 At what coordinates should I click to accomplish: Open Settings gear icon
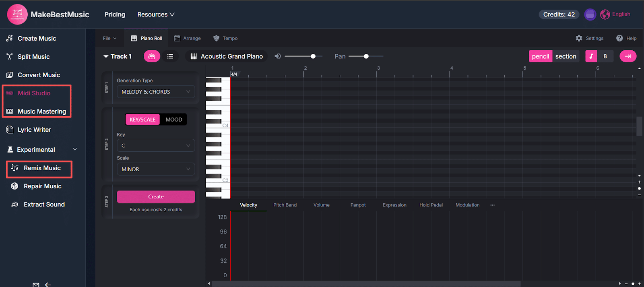pos(579,38)
